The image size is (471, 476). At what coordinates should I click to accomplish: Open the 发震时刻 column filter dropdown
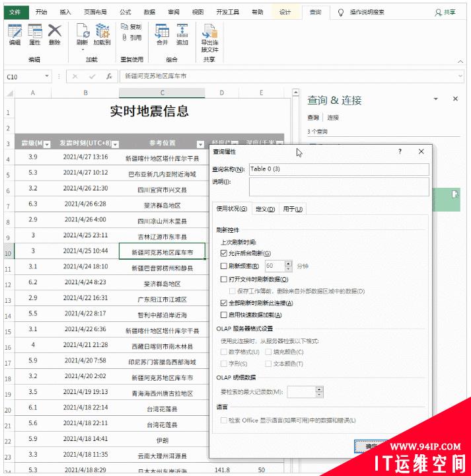[115, 145]
